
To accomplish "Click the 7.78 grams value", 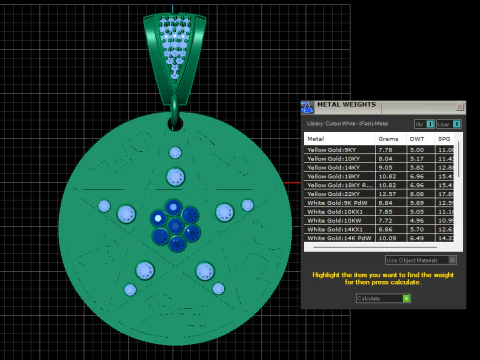I will tap(385, 150).
